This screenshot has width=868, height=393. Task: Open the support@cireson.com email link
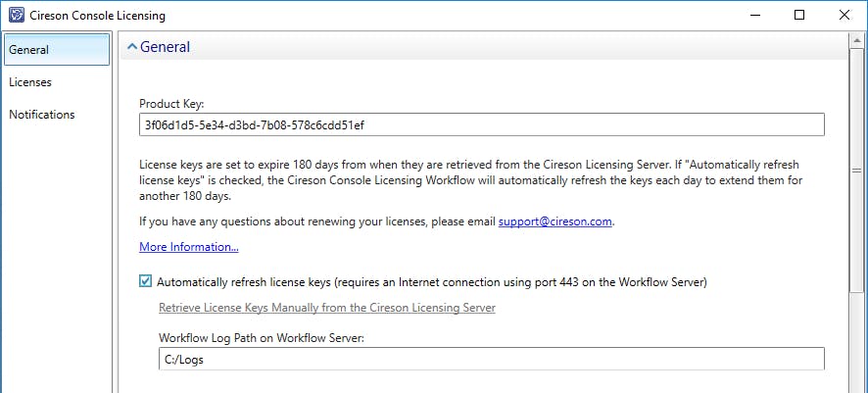(555, 221)
